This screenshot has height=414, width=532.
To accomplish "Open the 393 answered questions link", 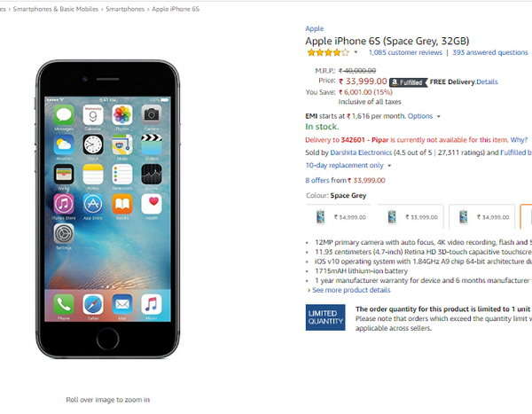I will (490, 52).
